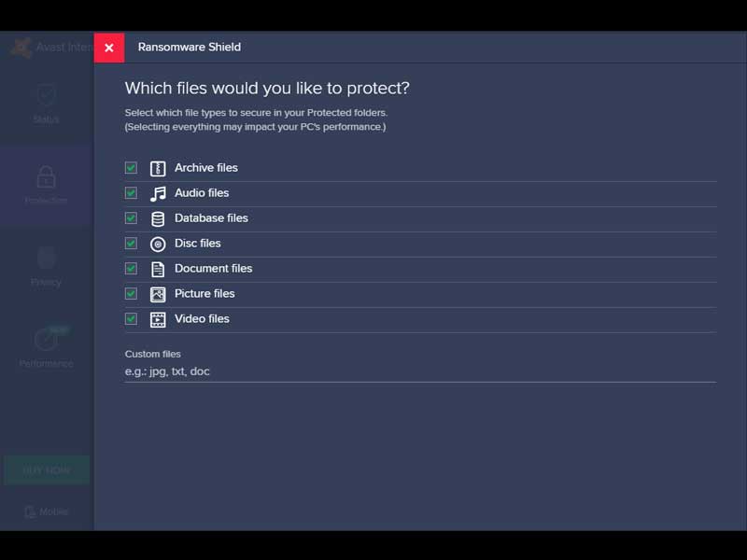
Task: Click the Custom files input field
Action: coord(420,371)
